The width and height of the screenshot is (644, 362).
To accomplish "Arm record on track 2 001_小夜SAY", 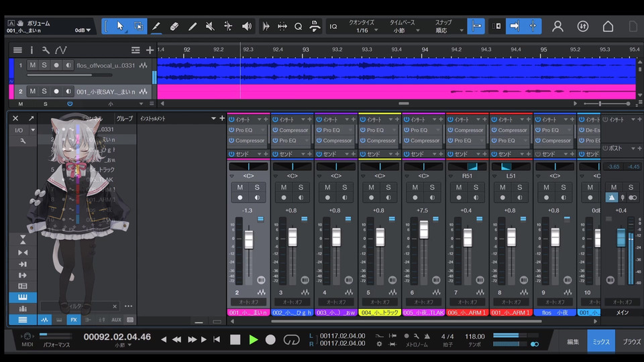I will tap(56, 91).
